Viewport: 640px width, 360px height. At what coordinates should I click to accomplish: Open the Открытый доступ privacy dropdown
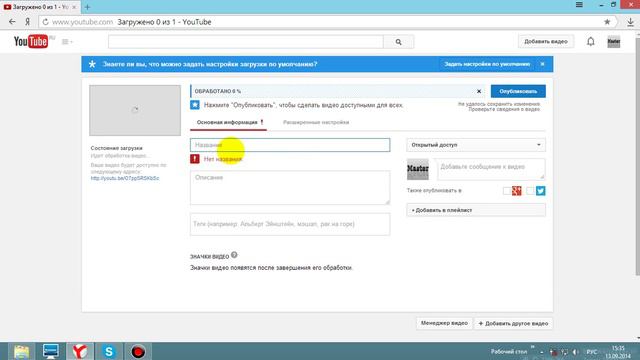476,145
